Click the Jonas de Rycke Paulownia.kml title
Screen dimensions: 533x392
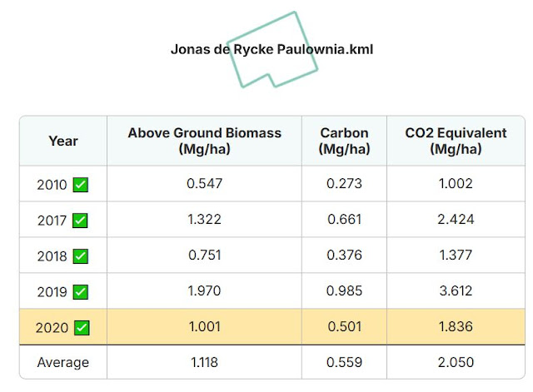click(x=272, y=49)
